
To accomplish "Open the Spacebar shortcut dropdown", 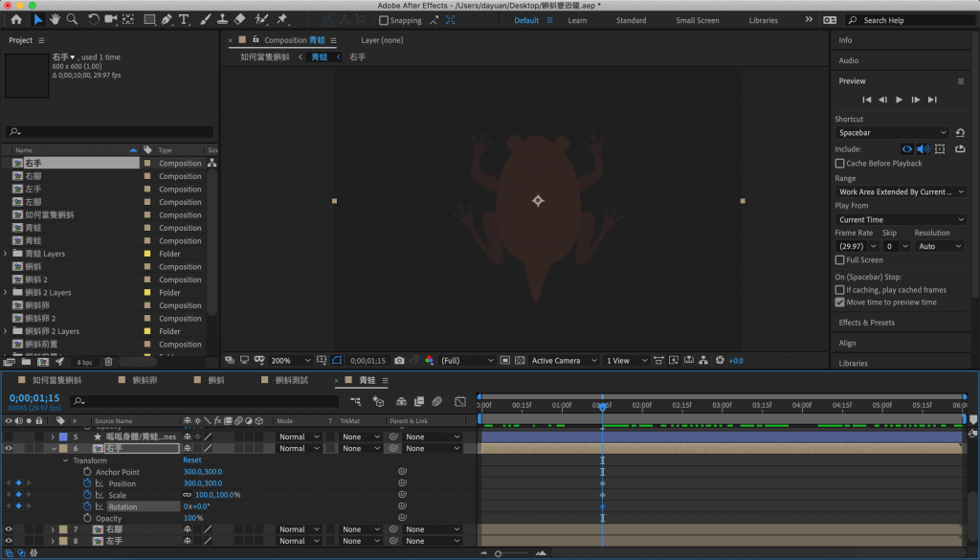I will 892,132.
